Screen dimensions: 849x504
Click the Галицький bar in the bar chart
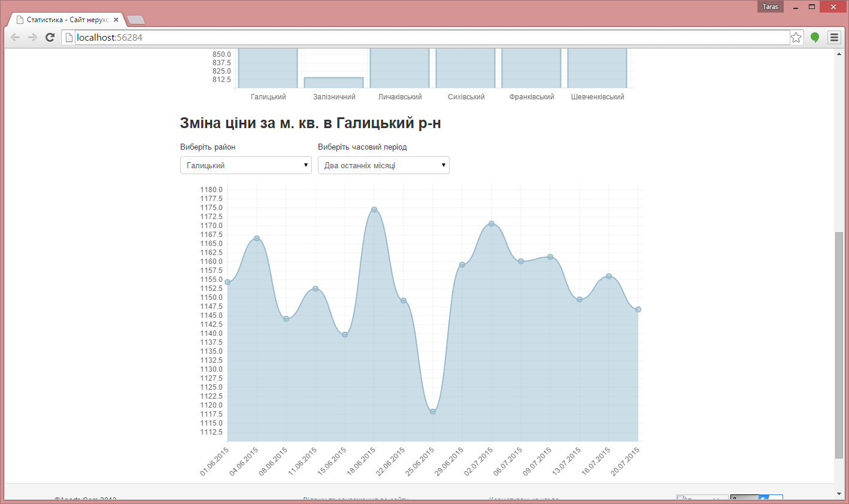(268, 68)
